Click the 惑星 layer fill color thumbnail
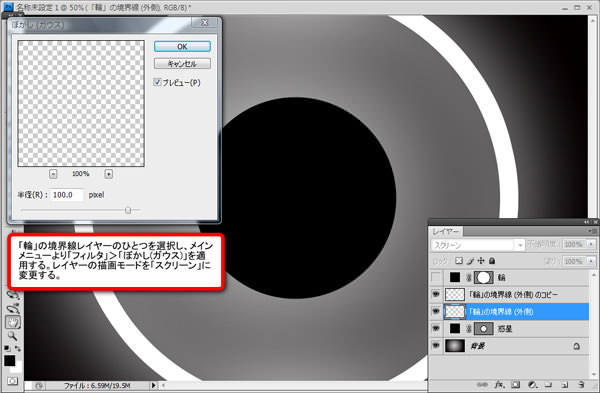Image resolution: width=600 pixels, height=393 pixels. click(455, 329)
